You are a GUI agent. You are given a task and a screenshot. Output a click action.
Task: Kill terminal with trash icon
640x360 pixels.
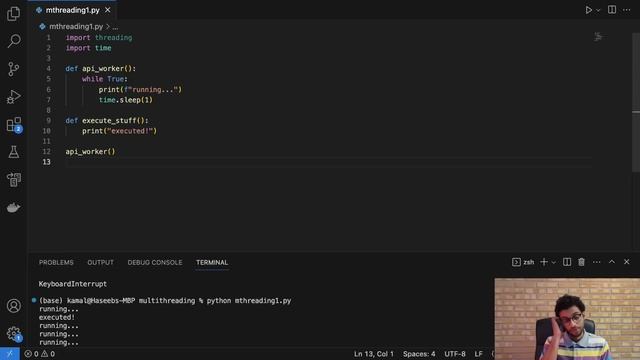coord(581,262)
